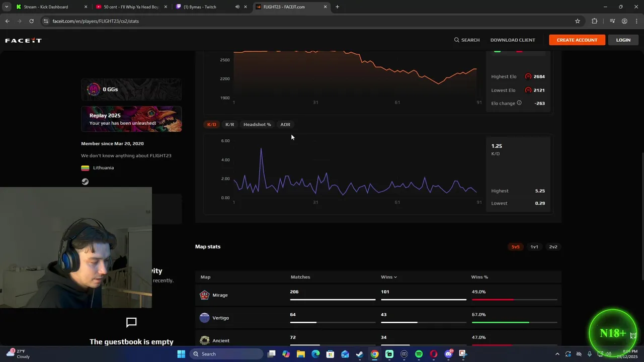The image size is (644, 362).
Task: Open the Chrome profile avatar
Action: [x=624, y=21]
